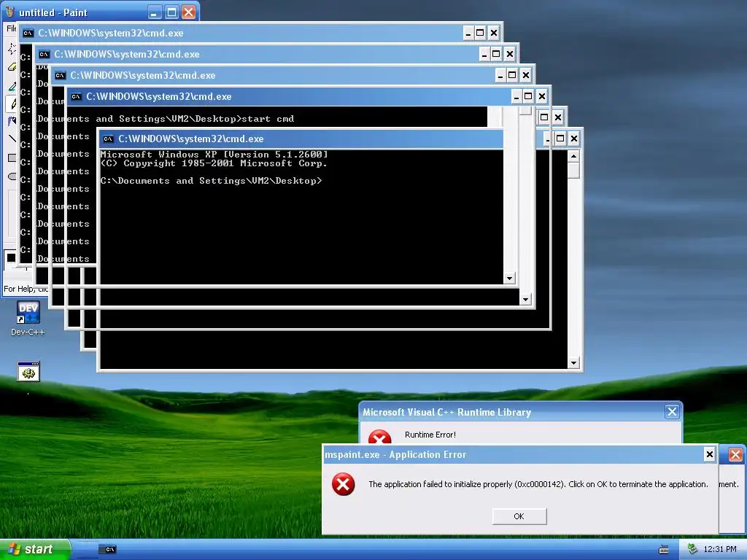Click the 'Runtime Error!' text
Screen dimensions: 747x560
click(430, 435)
